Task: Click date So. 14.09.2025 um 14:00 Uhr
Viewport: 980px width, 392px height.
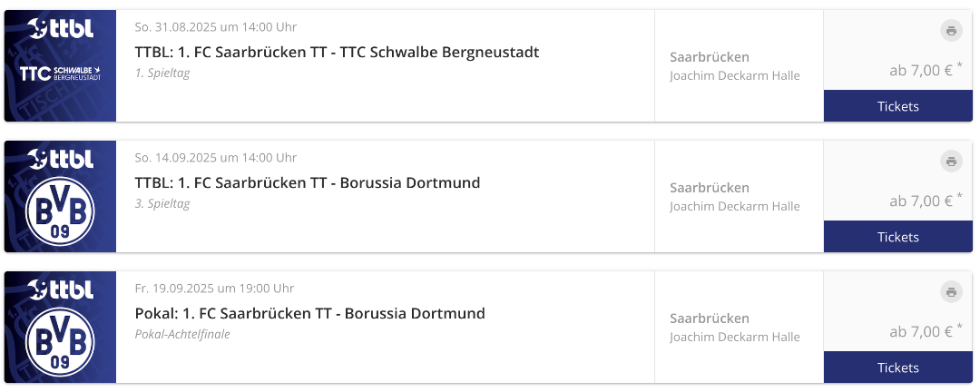Action: pyautogui.click(x=216, y=158)
